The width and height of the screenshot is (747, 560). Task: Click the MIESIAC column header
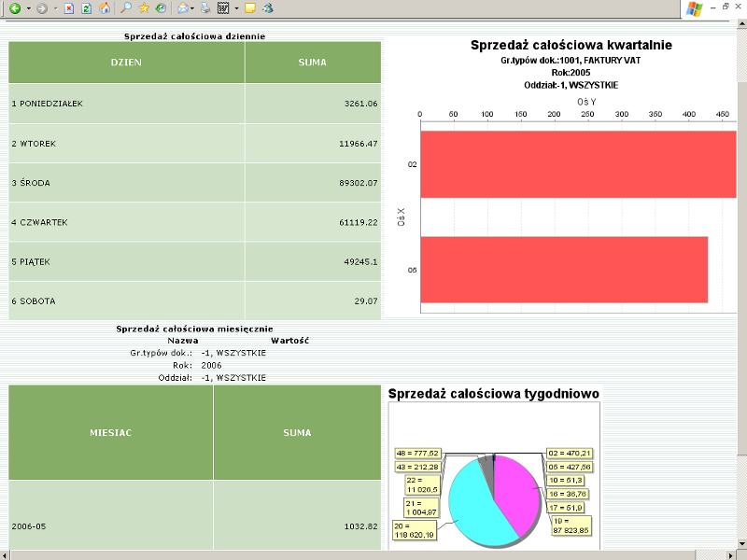tap(110, 433)
